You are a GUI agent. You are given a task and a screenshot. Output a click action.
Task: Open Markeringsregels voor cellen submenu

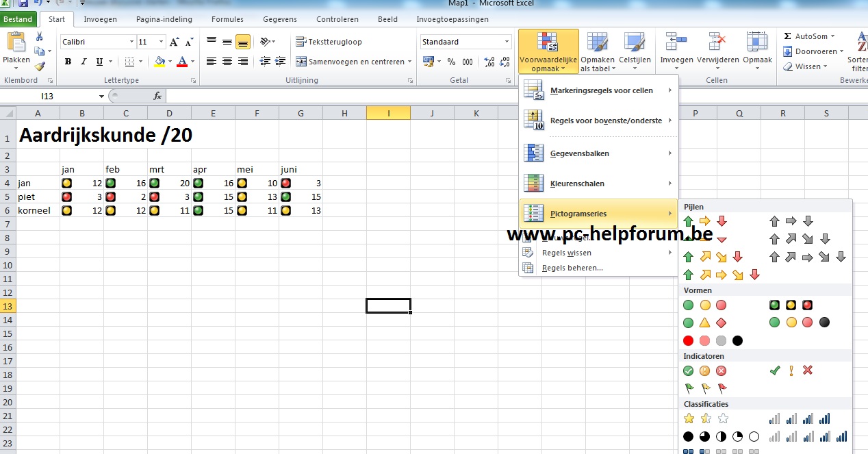click(598, 90)
